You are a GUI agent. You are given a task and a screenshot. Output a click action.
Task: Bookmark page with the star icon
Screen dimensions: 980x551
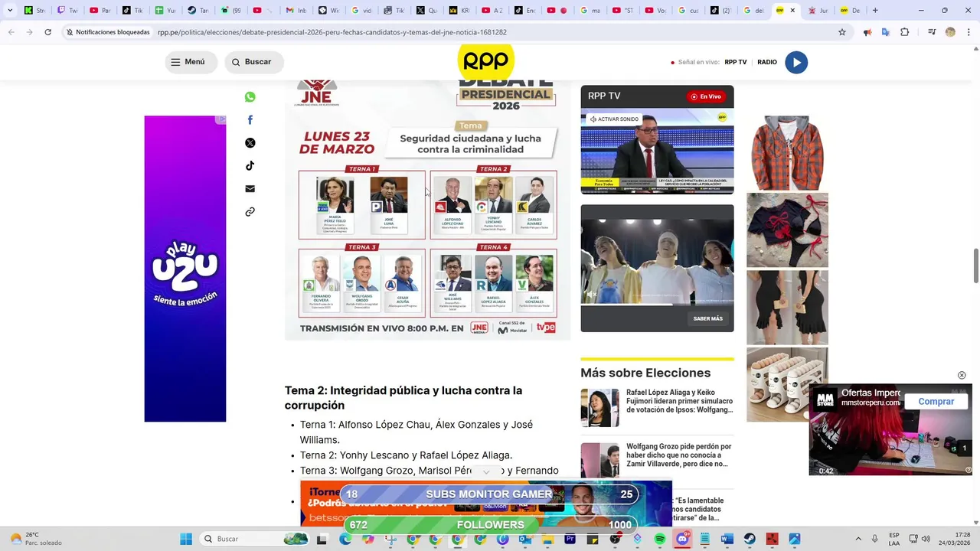point(842,32)
